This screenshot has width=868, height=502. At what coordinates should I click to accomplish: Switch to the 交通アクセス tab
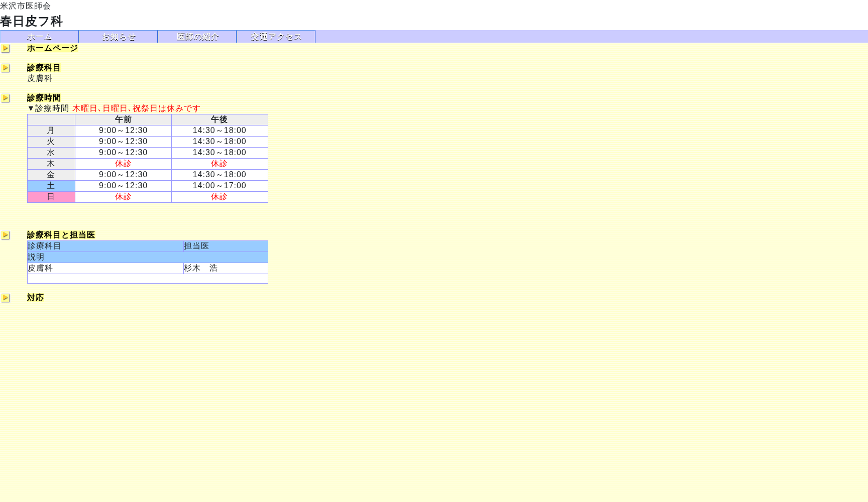tap(276, 37)
